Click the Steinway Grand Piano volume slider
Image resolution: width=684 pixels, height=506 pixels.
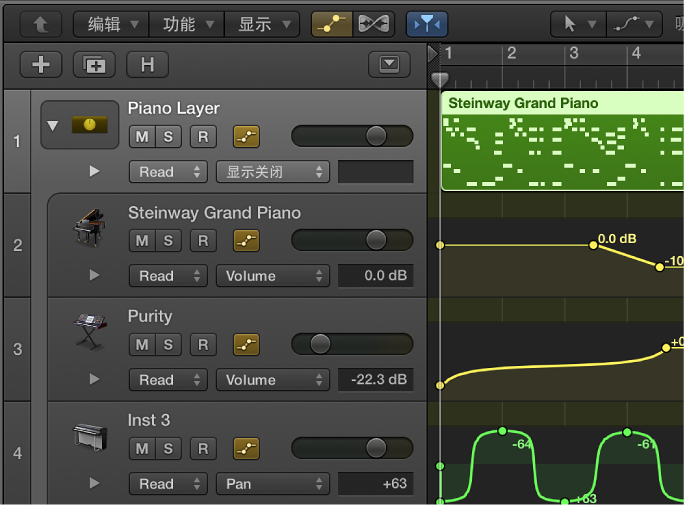(352, 240)
